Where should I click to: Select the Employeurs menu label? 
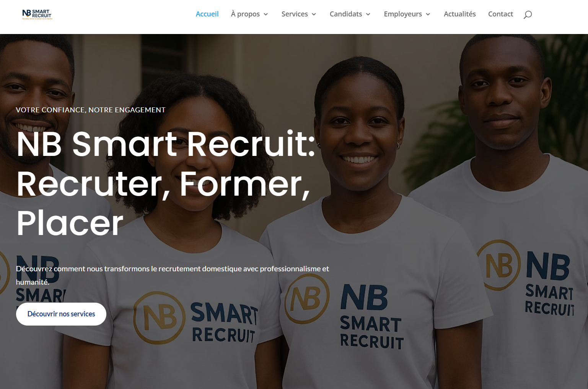pyautogui.click(x=403, y=14)
